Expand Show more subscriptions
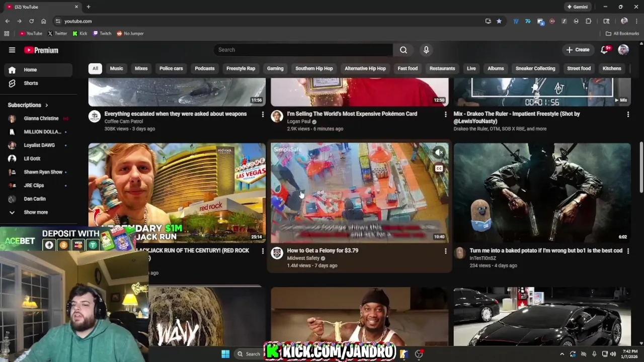 point(36,212)
